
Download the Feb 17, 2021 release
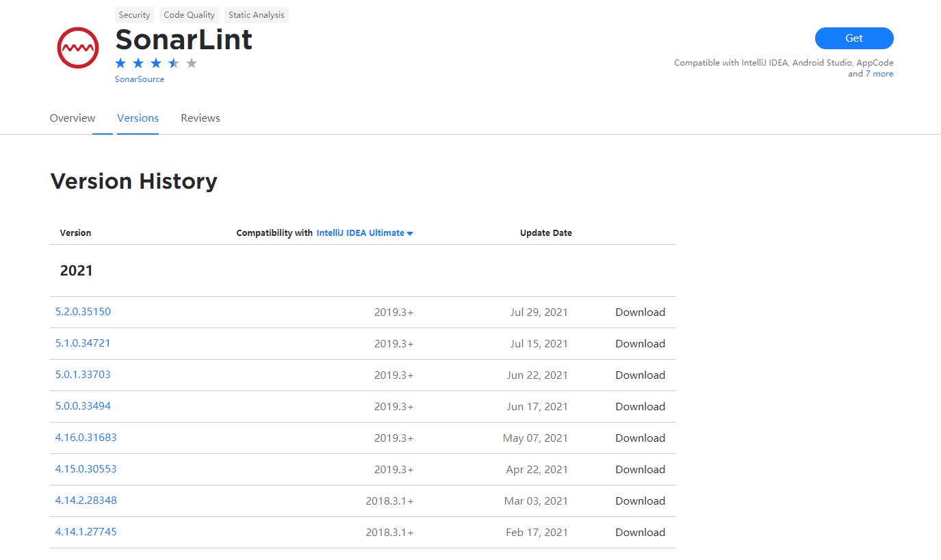pyautogui.click(x=640, y=533)
